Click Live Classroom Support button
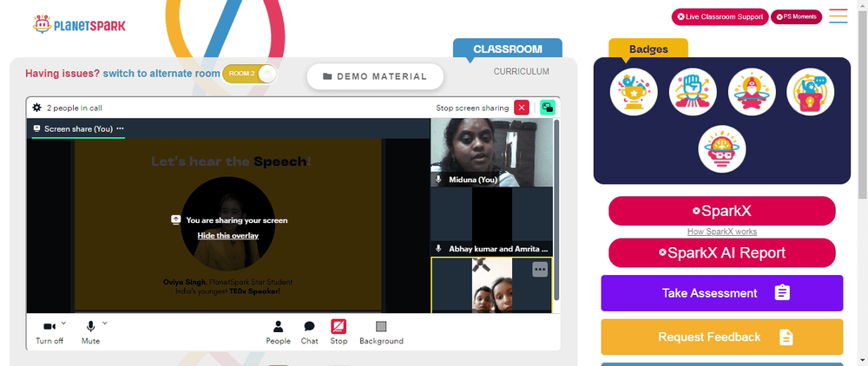 pos(720,16)
